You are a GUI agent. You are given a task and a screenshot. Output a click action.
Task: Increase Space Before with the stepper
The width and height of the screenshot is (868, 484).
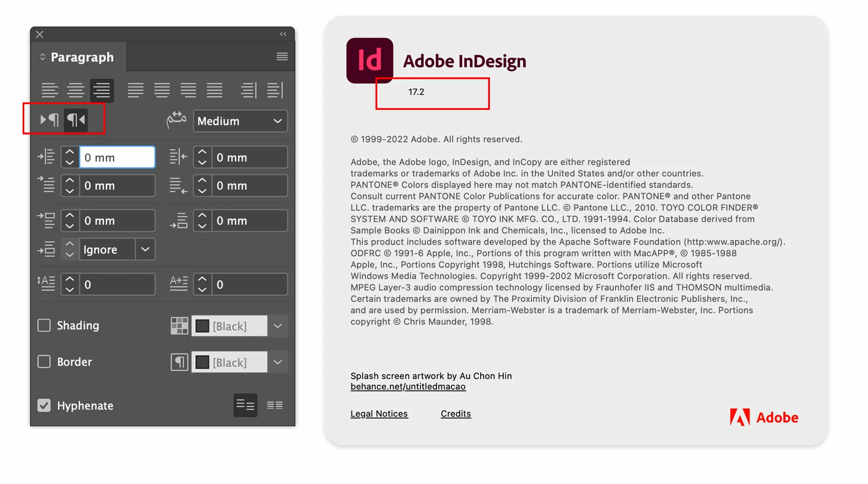coord(70,215)
